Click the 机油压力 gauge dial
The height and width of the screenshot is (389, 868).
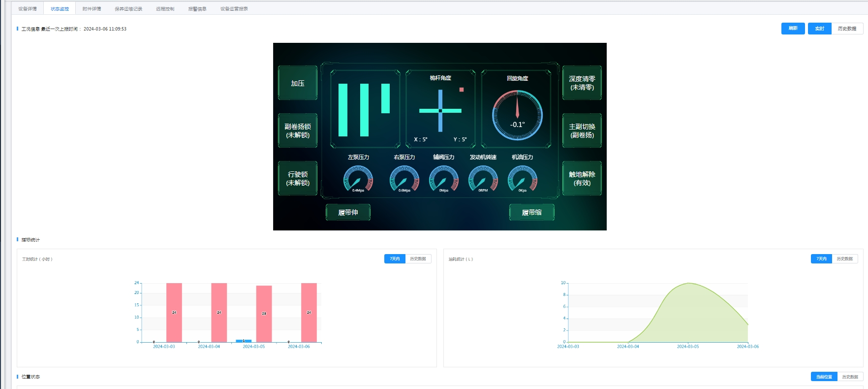click(x=522, y=179)
